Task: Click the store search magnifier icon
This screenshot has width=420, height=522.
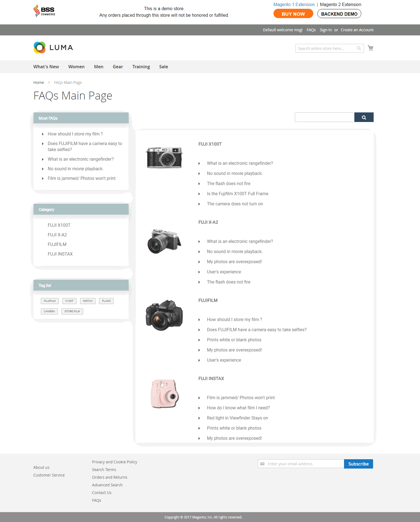Action: point(359,48)
